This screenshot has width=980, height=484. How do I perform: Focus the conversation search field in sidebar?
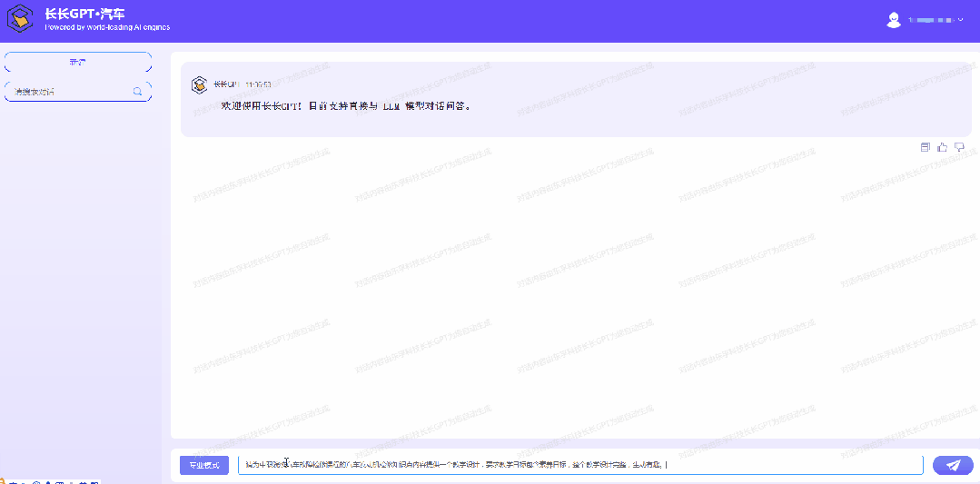click(78, 92)
